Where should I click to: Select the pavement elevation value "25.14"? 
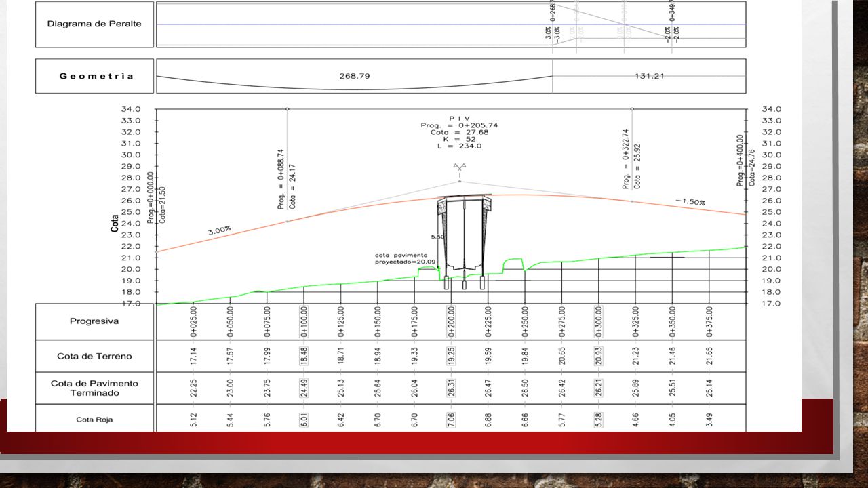coord(709,388)
